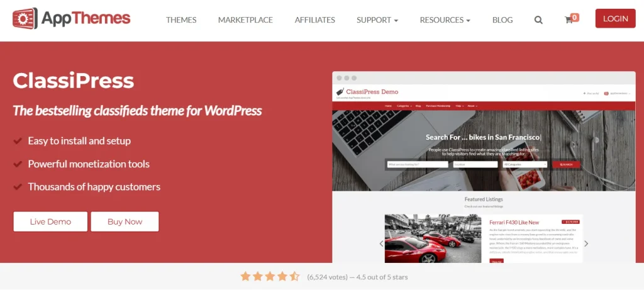Image resolution: width=644 pixels, height=290 pixels.
Task: Open the shopping cart icon
Action: 569,20
